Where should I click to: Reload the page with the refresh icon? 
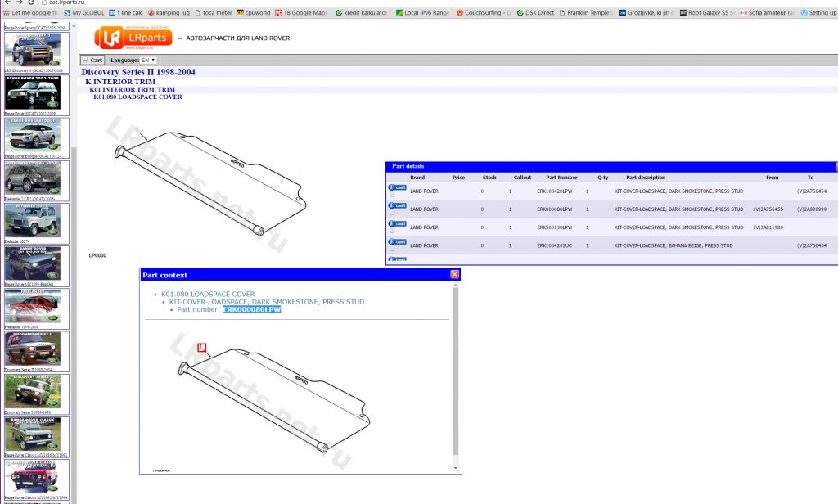[31, 2]
